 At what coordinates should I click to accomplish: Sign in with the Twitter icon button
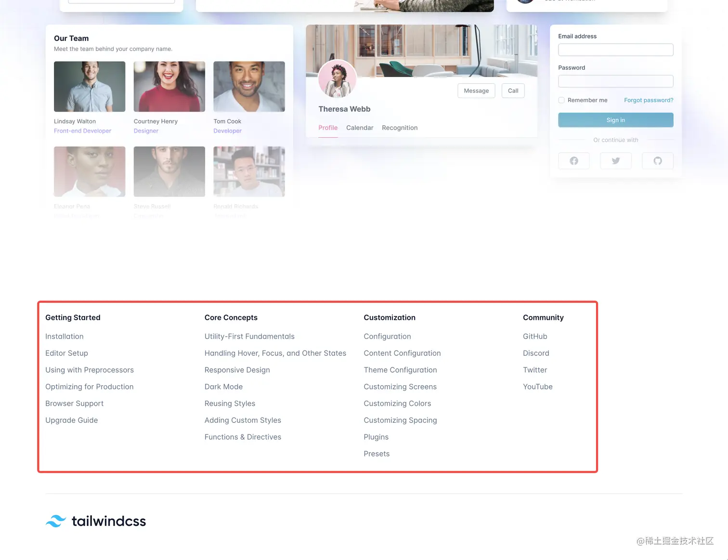click(x=615, y=161)
